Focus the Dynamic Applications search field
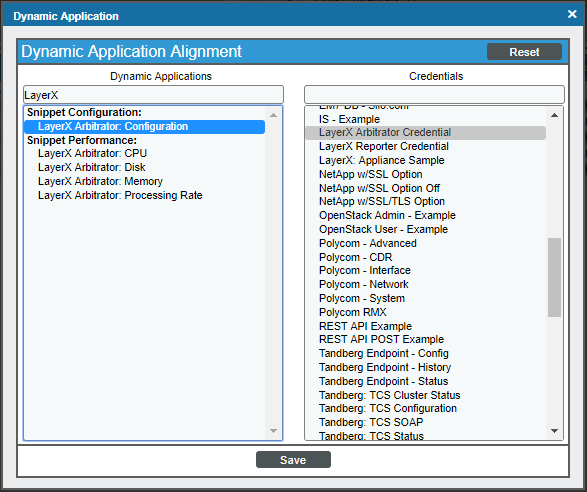The height and width of the screenshot is (492, 587). click(153, 95)
